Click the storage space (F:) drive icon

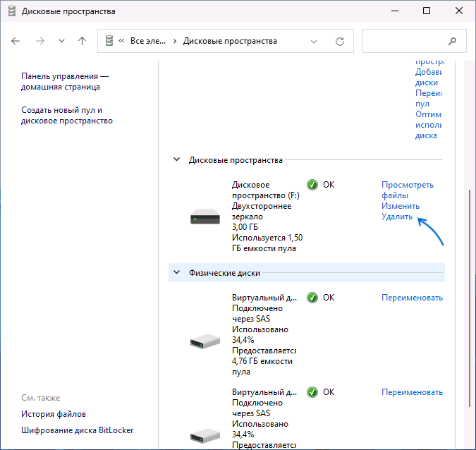[205, 217]
